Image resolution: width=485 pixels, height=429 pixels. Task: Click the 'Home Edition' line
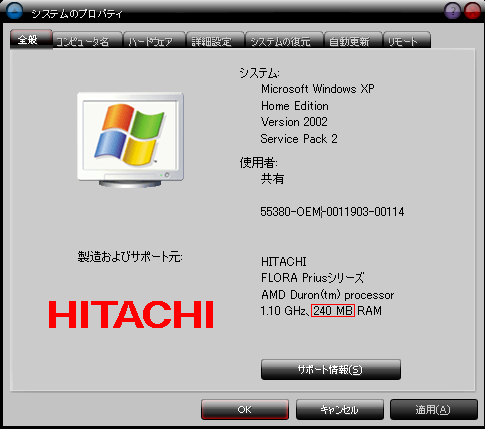(295, 106)
